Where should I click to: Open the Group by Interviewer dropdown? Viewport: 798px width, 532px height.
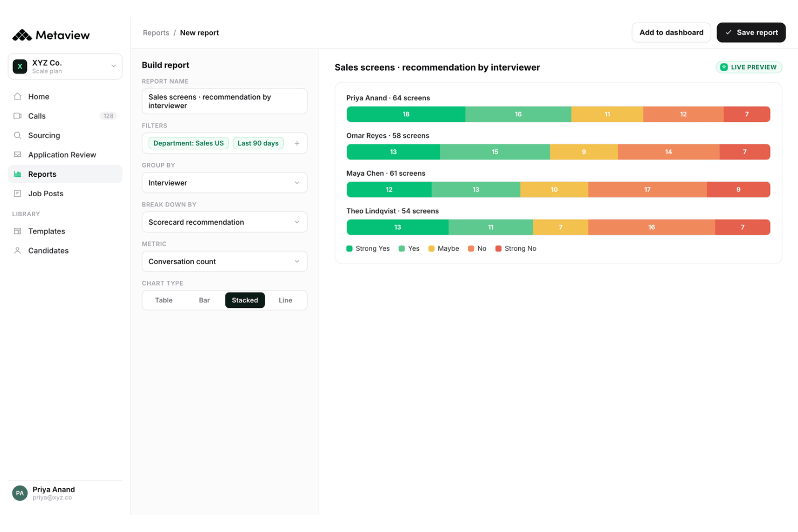(x=224, y=183)
